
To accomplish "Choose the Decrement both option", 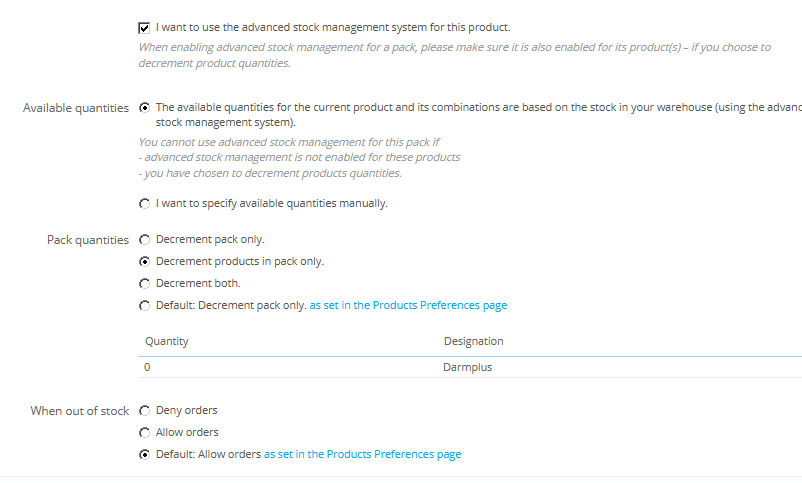I will point(144,283).
